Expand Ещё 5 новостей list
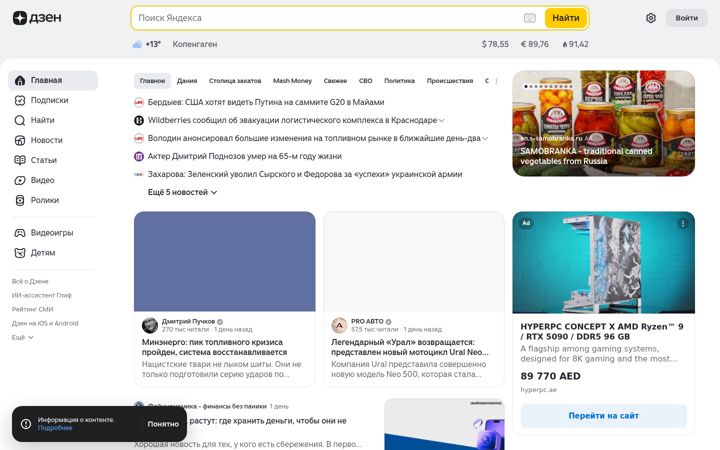The height and width of the screenshot is (450, 720). pos(182,192)
